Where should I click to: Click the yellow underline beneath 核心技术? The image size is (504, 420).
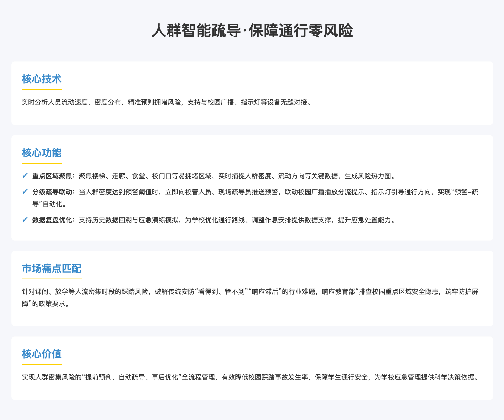[42, 90]
